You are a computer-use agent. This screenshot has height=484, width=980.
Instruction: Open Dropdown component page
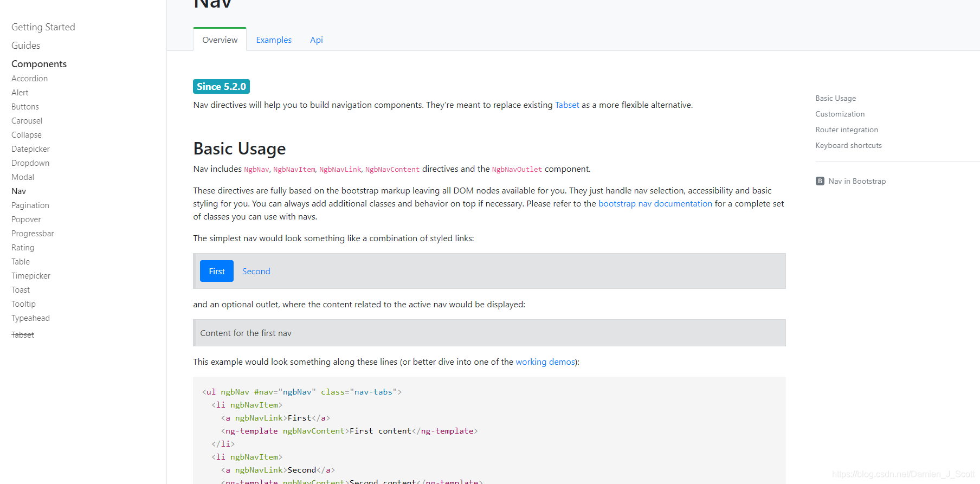[x=30, y=163]
